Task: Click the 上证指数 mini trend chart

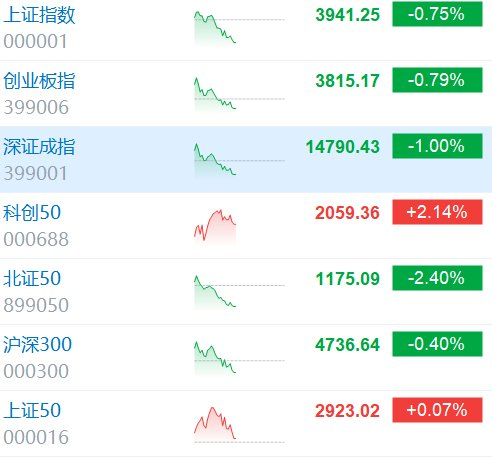Action: coord(239,28)
